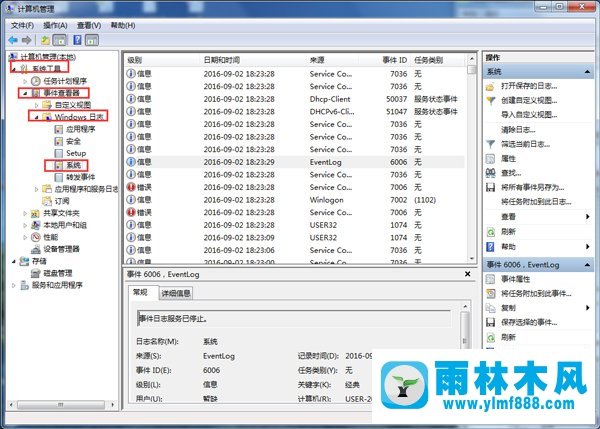Select the 应用程序 log in the tree
Viewport: 600px width, 429px height.
pos(75,129)
